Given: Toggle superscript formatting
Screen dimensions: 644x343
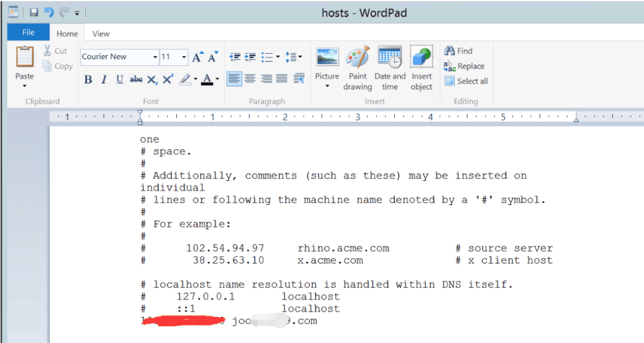Looking at the screenshot, I should coord(168,79).
